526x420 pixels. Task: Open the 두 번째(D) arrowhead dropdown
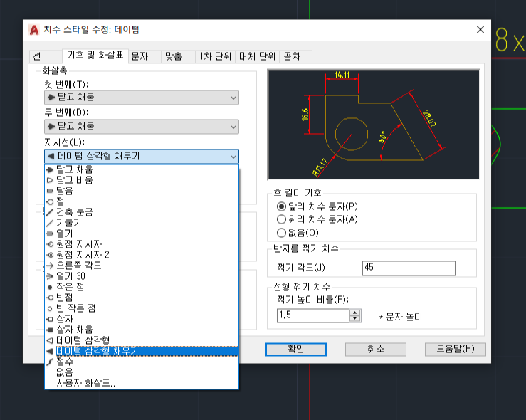click(x=142, y=127)
